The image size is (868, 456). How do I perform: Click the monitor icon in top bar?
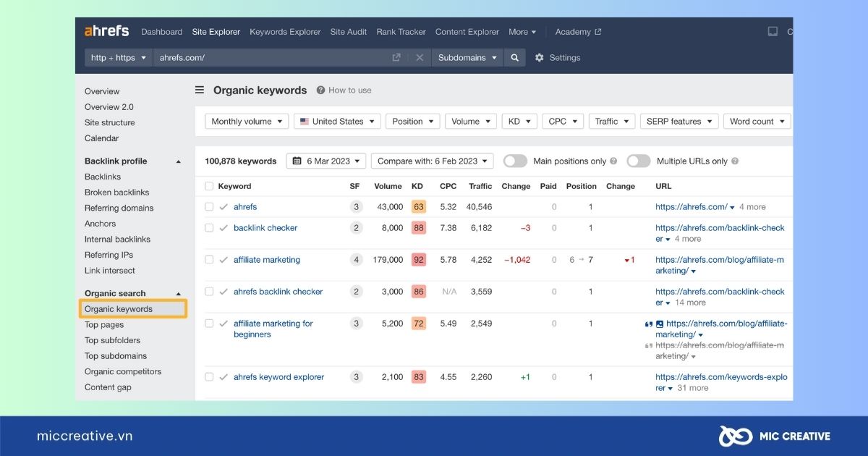click(x=773, y=32)
